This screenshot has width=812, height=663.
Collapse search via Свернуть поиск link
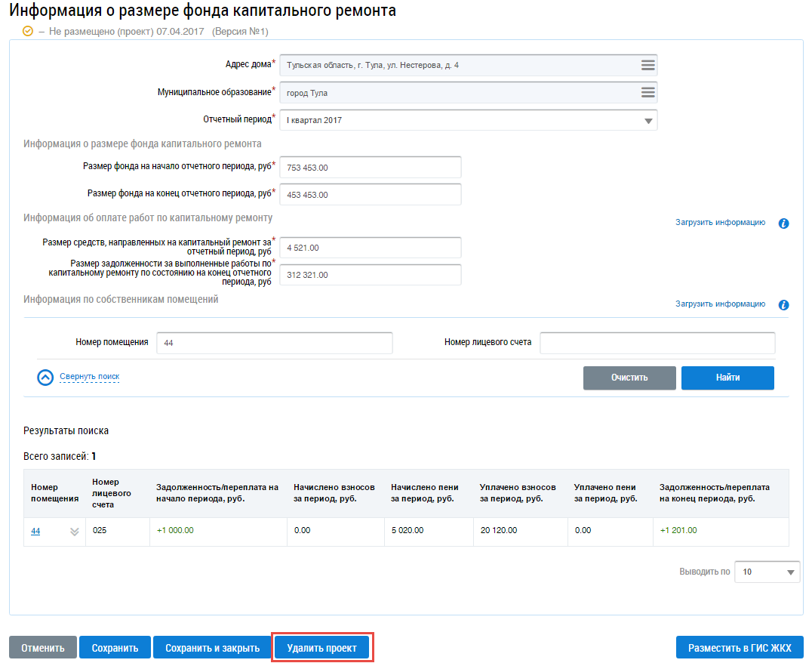pyautogui.click(x=89, y=377)
